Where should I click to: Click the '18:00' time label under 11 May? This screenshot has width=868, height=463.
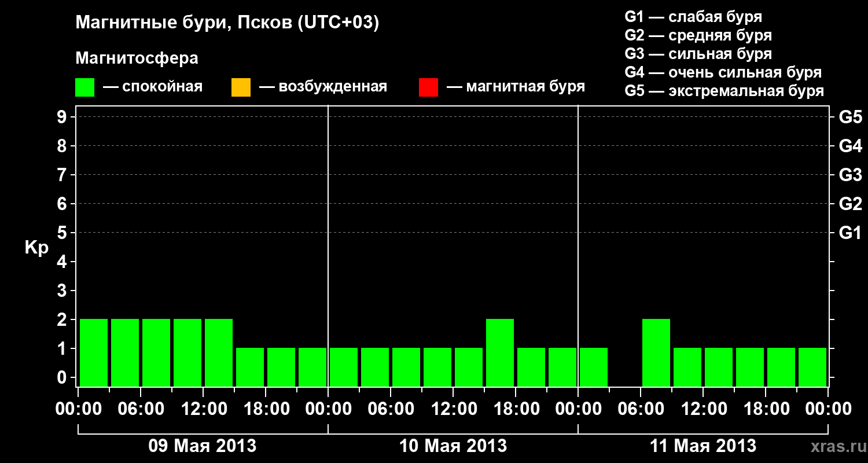[766, 409]
